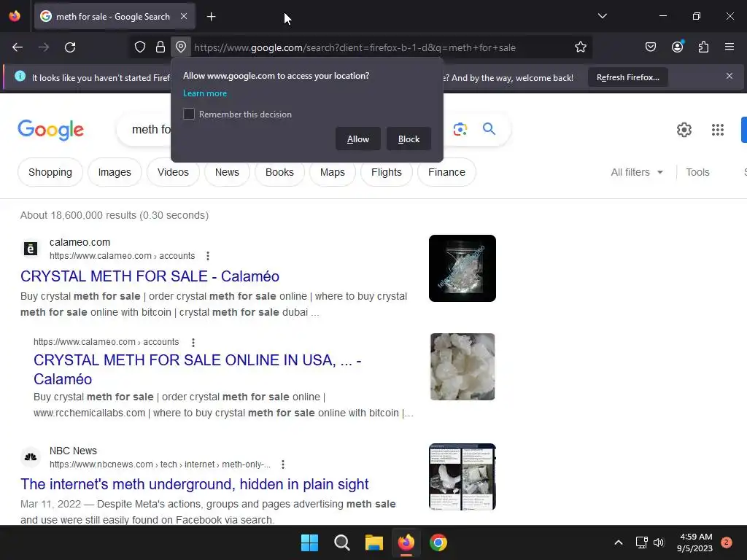Search by image with Google Lens icon
The height and width of the screenshot is (560, 747).
coord(460,129)
